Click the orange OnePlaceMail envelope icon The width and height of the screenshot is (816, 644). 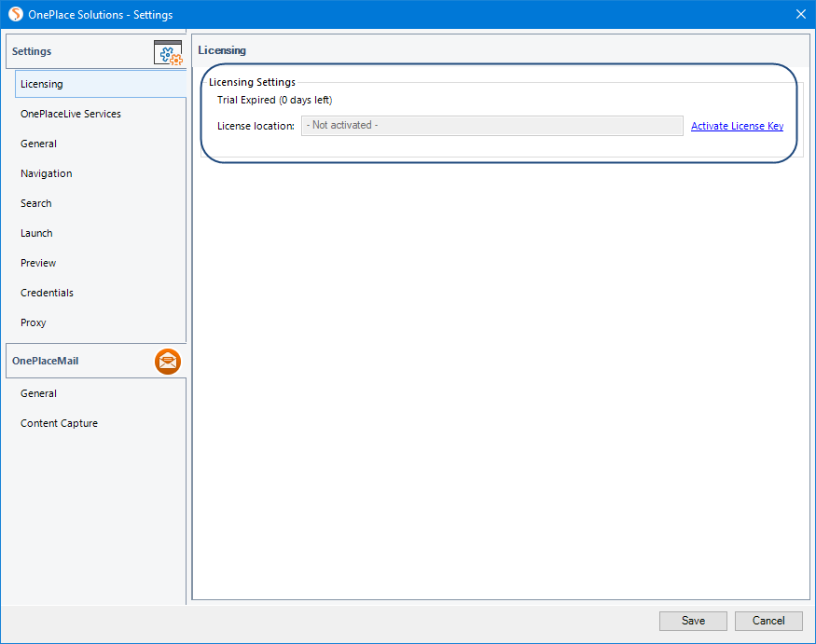[x=168, y=362]
